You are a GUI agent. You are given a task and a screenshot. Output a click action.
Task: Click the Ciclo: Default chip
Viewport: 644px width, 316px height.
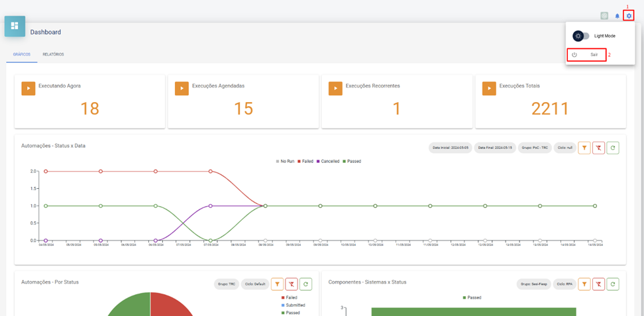[254, 284]
